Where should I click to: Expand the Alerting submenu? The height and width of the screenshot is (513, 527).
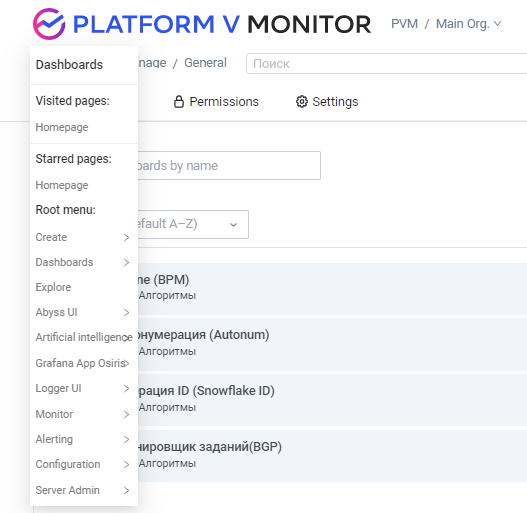click(84, 439)
